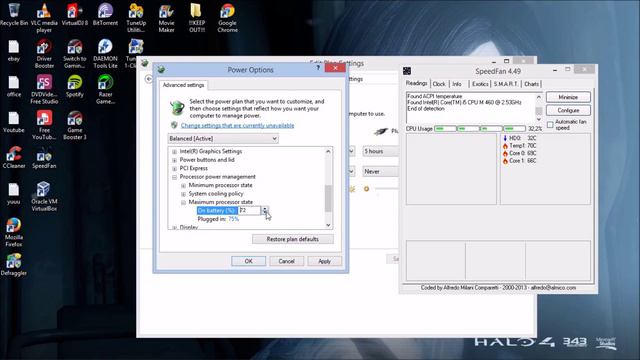The height and width of the screenshot is (360, 640).
Task: Click the Power Options help question mark
Action: pos(318,68)
